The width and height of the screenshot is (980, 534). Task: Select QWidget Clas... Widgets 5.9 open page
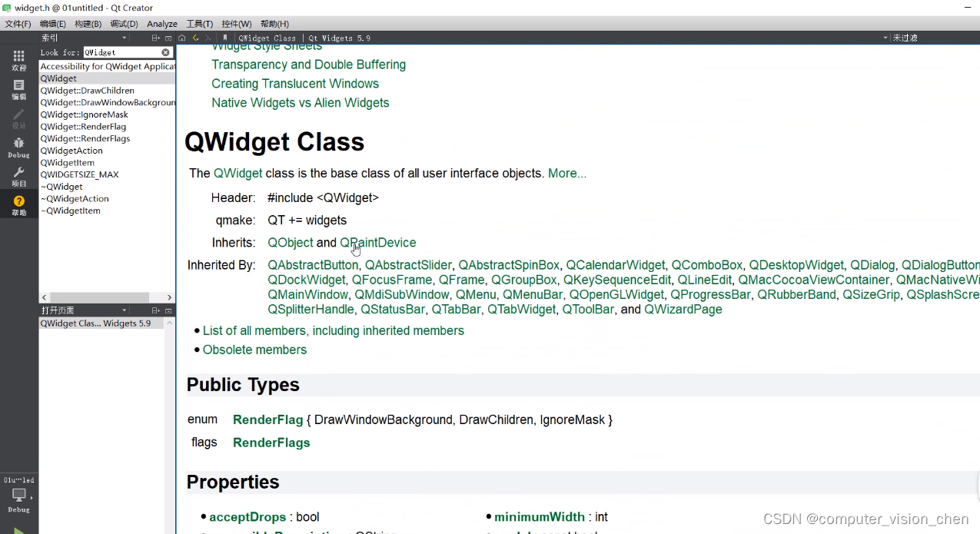[x=101, y=323]
